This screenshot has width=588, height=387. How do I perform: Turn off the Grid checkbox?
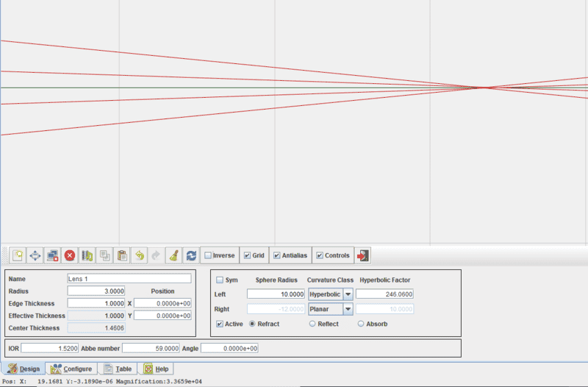248,255
